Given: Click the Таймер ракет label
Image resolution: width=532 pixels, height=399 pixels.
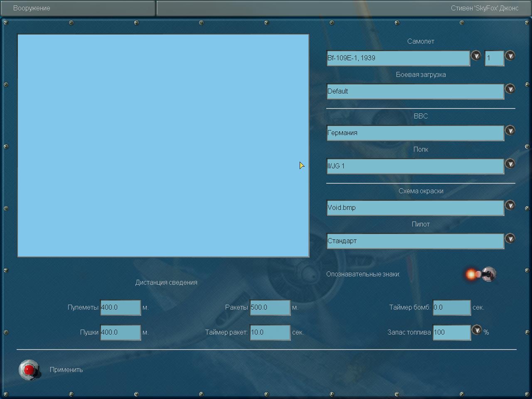Looking at the screenshot, I should click(x=226, y=332).
